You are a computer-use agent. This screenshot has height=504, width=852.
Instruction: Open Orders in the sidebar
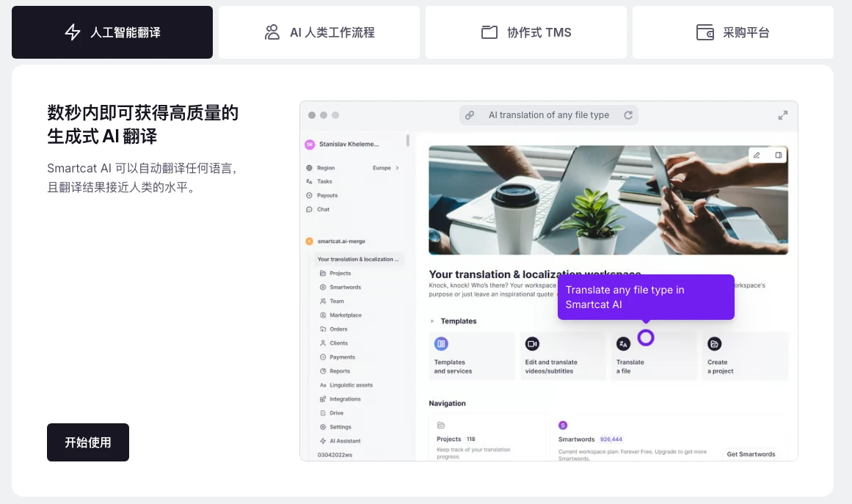pyautogui.click(x=338, y=329)
